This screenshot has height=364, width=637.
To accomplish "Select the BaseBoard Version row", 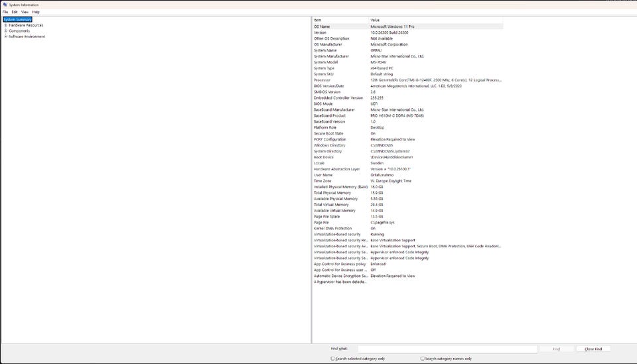I will pos(408,122).
